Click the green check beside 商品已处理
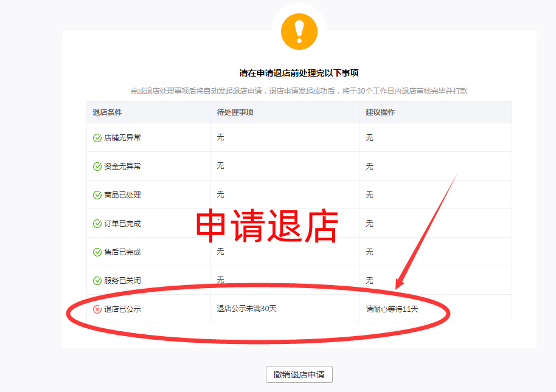 [x=97, y=194]
